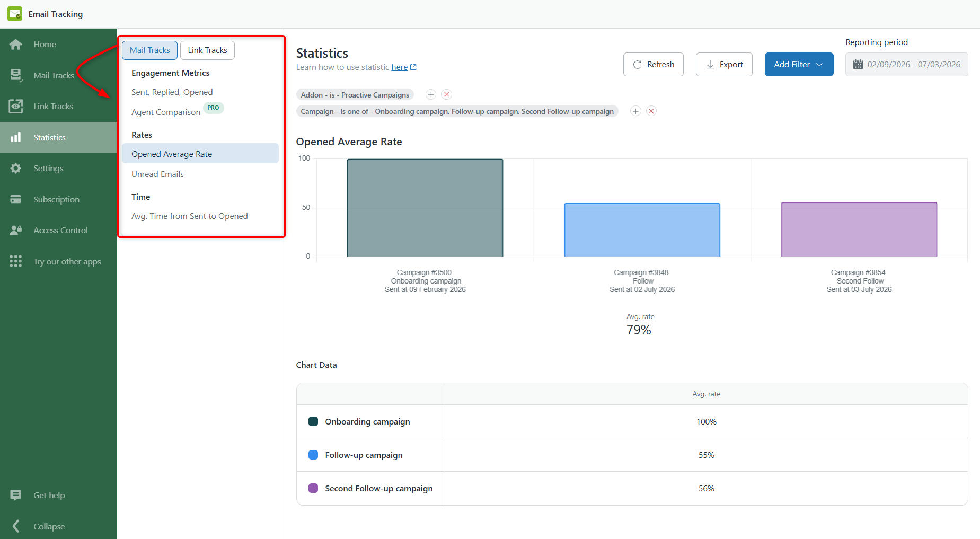Click the Campaign #3854 purple chart bar
This screenshot has width=980, height=539.
pyautogui.click(x=859, y=229)
